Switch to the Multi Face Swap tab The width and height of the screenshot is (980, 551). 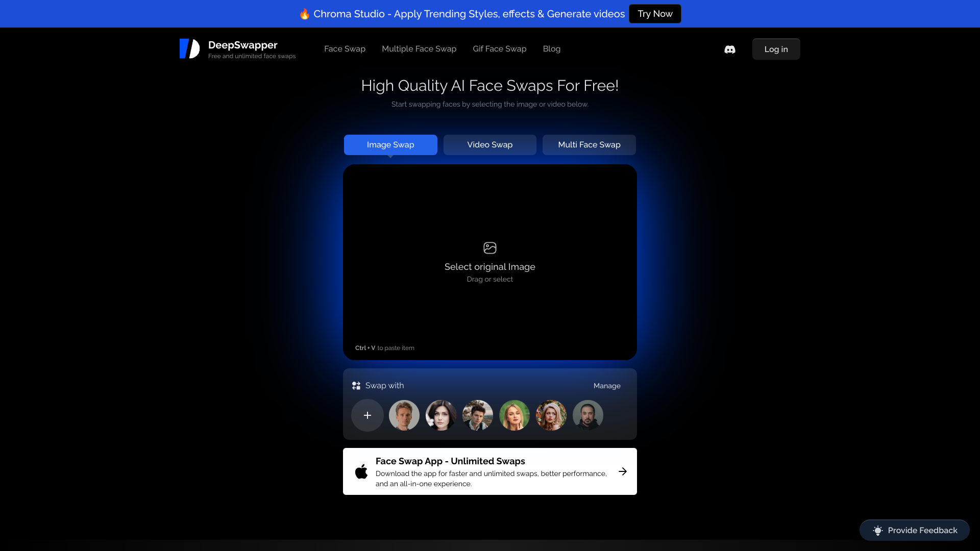click(x=589, y=145)
